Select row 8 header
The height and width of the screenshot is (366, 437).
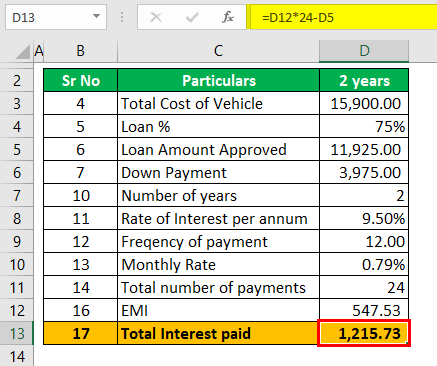[x=17, y=218]
